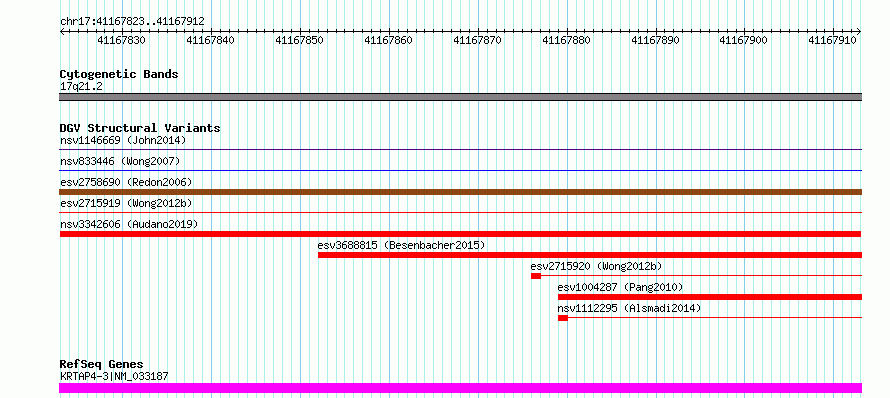Select the magenta KRTAP4-3 gene bar
Image resolution: width=890 pixels, height=398 pixels.
[x=460, y=388]
